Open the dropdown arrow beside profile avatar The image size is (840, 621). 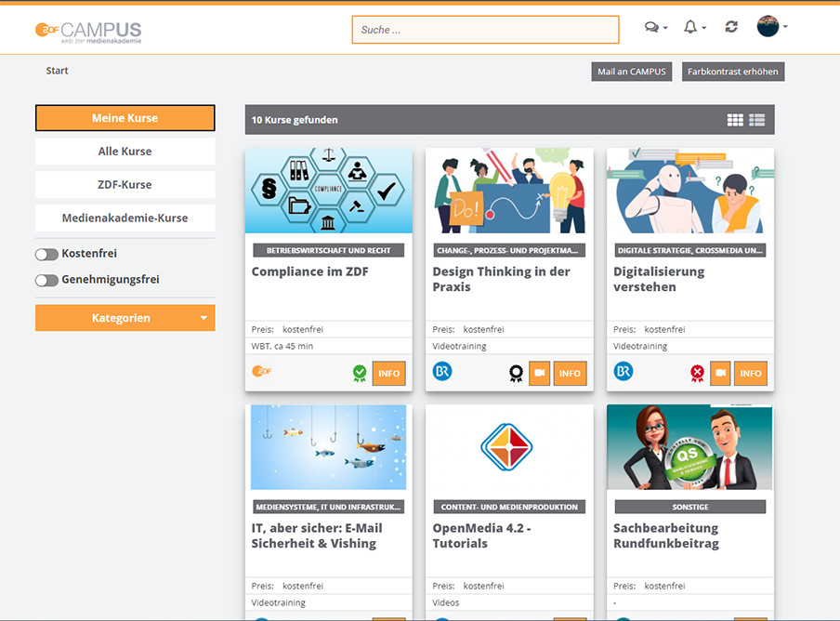785,26
